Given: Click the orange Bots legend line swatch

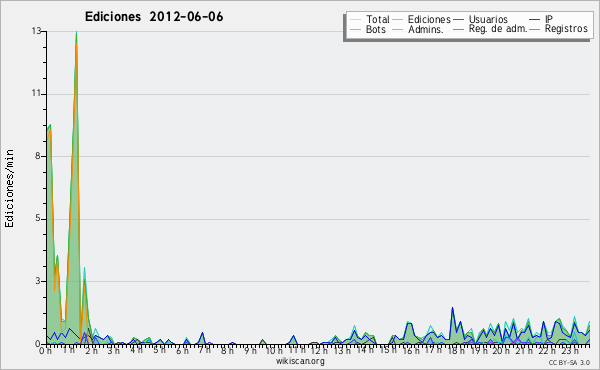Looking at the screenshot, I should [355, 30].
